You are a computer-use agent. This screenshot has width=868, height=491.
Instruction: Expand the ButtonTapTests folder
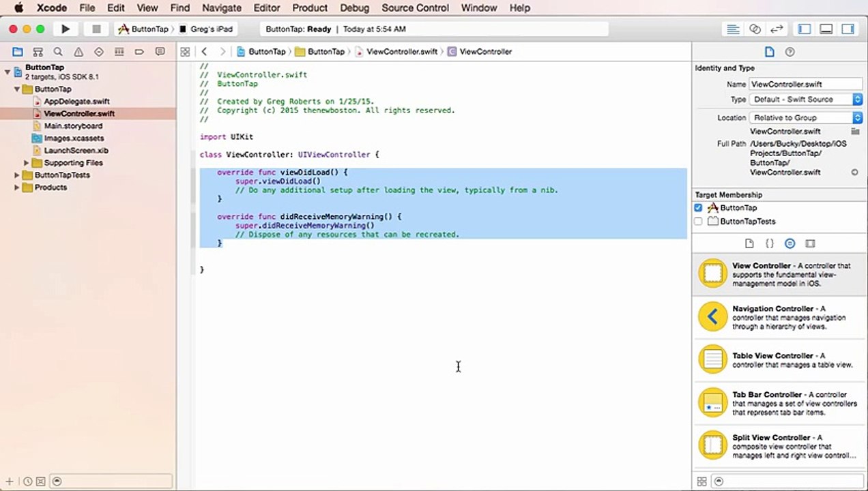coord(17,175)
